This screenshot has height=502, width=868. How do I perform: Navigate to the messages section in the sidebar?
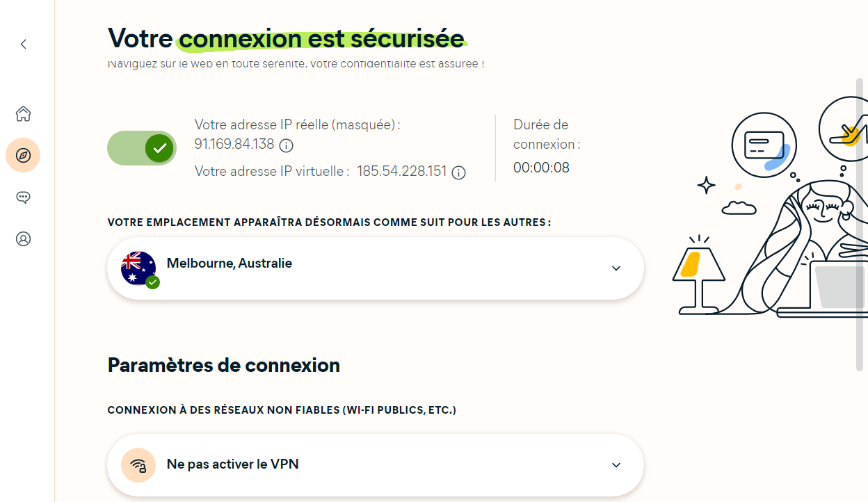tap(23, 197)
